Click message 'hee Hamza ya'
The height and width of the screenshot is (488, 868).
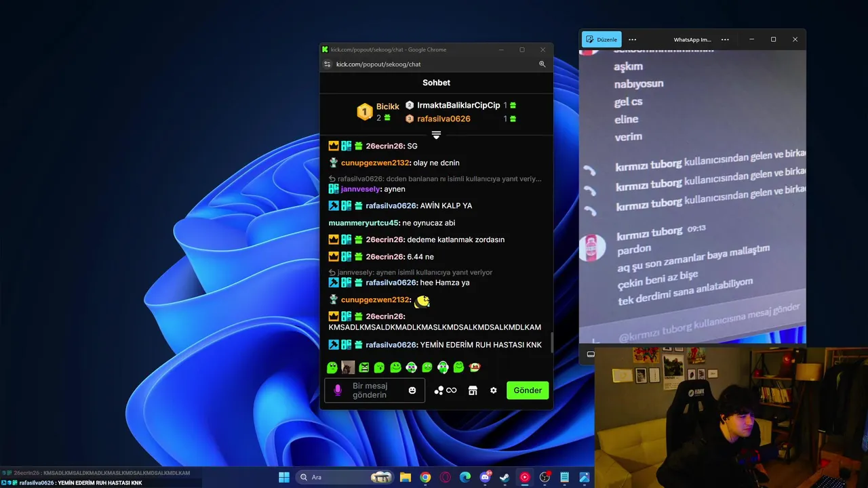point(445,283)
